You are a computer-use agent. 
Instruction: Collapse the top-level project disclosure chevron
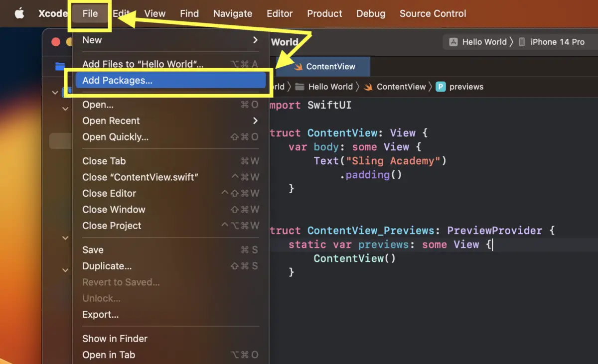(x=55, y=92)
